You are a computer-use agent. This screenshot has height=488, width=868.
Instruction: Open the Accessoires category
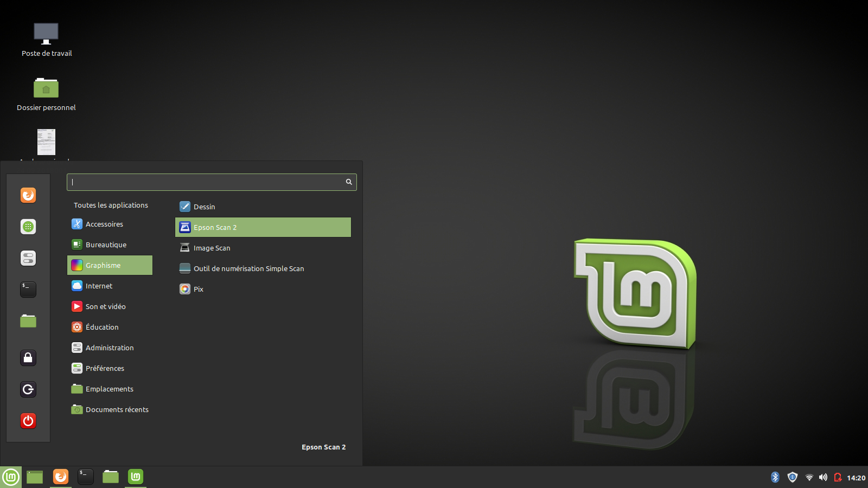click(x=110, y=224)
